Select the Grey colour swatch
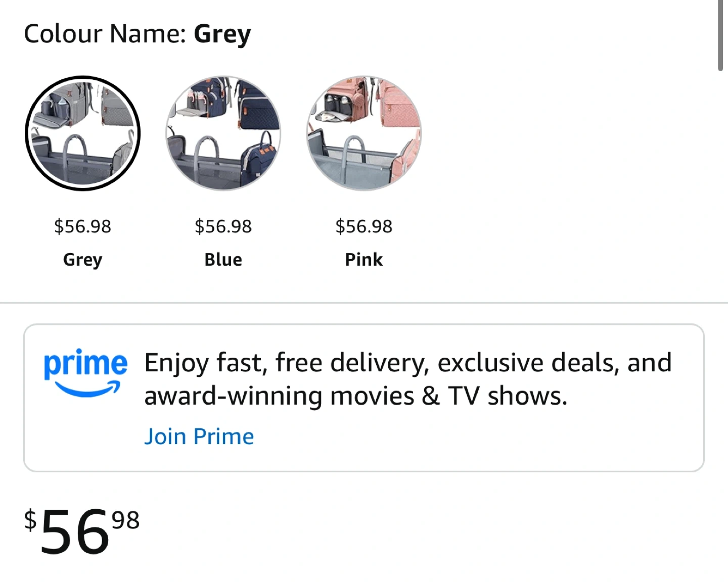Viewport: 728px width, 585px height. click(x=82, y=133)
